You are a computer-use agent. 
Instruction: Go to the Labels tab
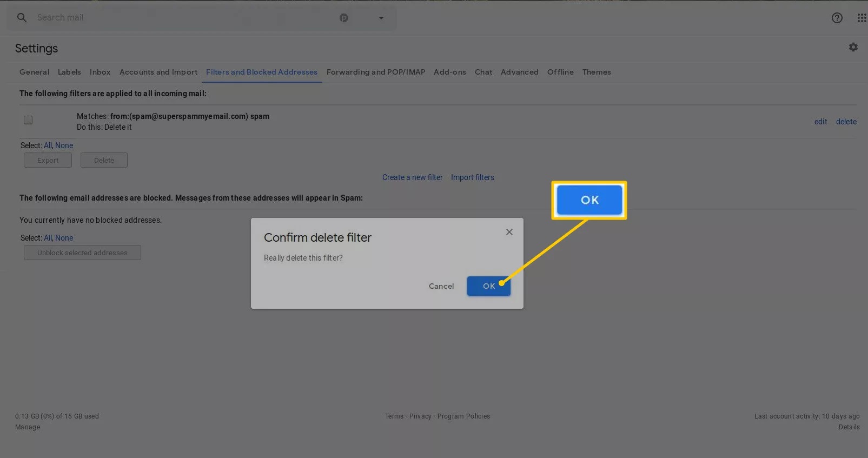tap(69, 72)
